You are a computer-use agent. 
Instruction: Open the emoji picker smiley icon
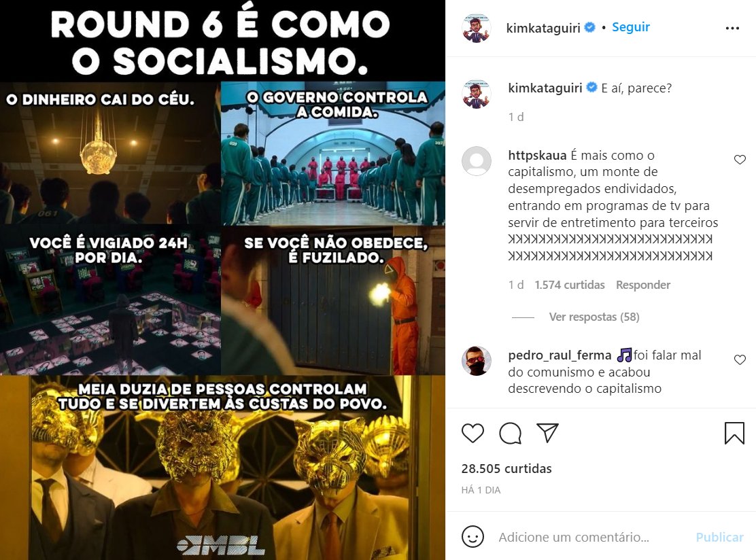(472, 536)
